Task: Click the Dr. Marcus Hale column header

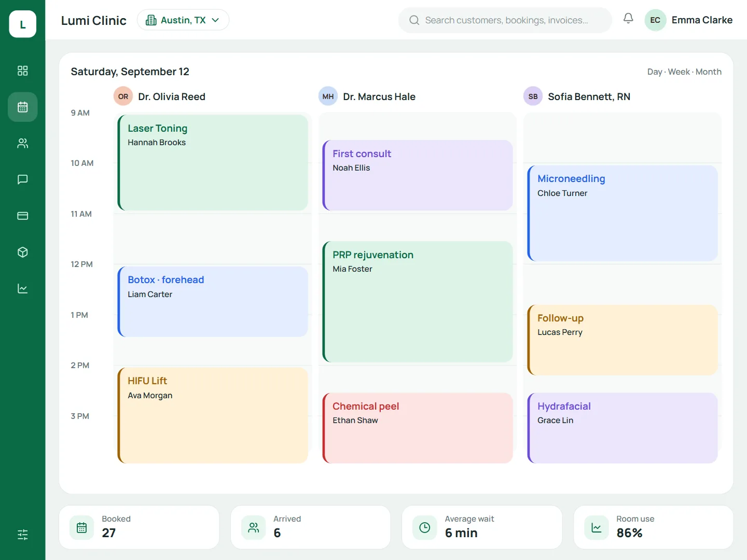Action: pyautogui.click(x=379, y=96)
